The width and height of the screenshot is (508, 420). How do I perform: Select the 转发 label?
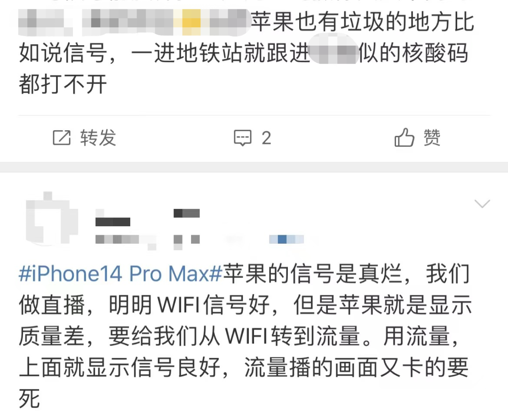pos(98,138)
